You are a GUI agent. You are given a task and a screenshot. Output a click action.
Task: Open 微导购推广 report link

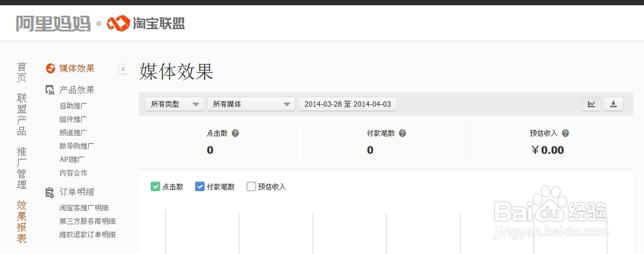click(x=77, y=146)
